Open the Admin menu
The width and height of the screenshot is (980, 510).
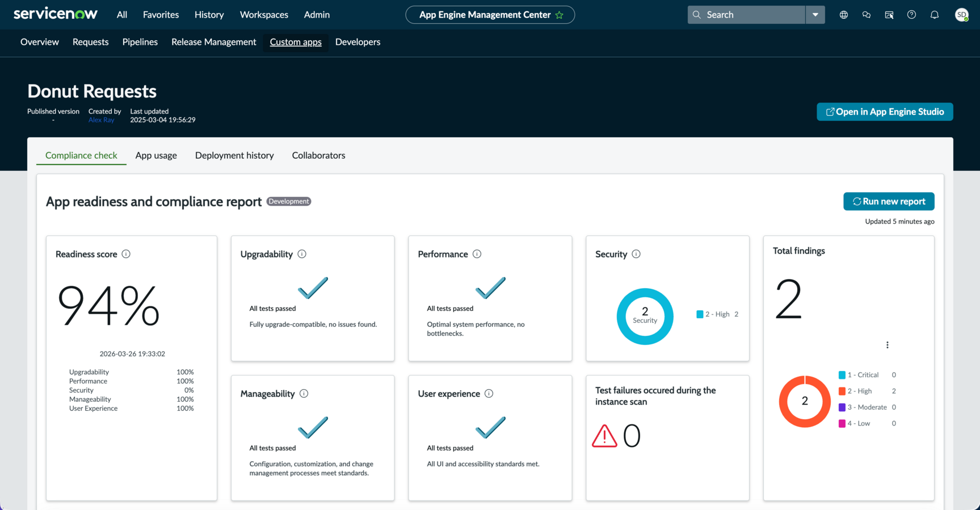(317, 15)
